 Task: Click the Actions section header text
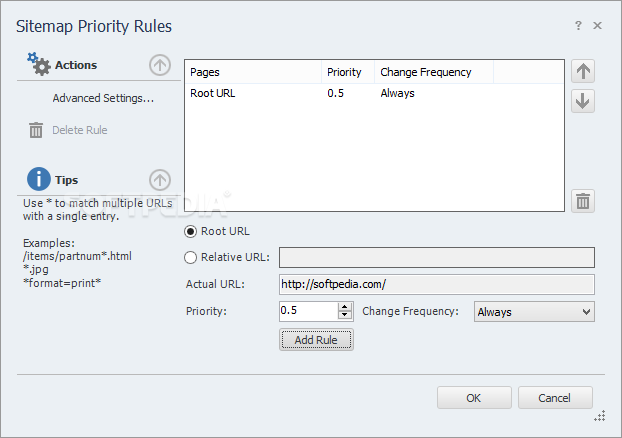pyautogui.click(x=76, y=65)
